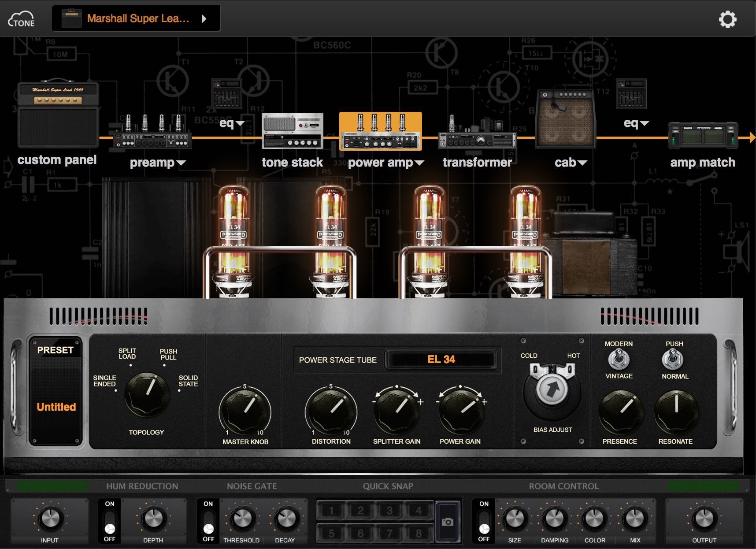Select the amp match module icon
The image size is (756, 549).
[703, 135]
